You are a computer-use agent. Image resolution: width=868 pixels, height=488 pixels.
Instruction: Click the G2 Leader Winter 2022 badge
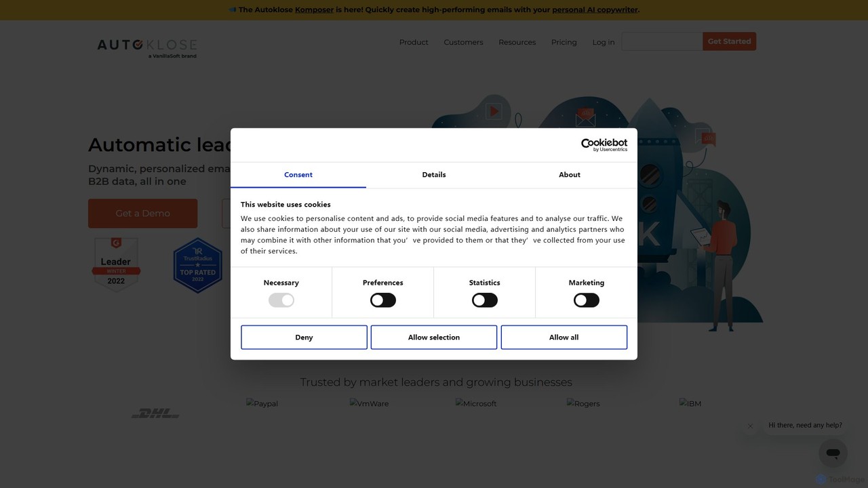116,265
